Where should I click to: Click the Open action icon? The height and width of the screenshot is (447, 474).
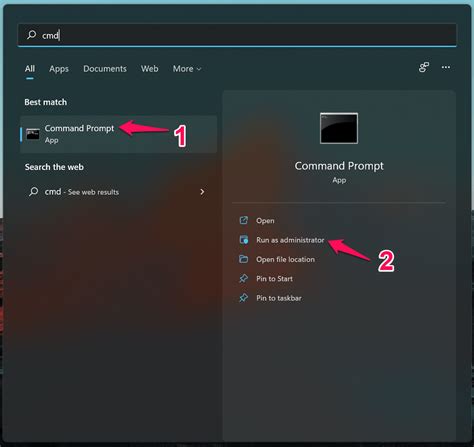[x=244, y=220]
